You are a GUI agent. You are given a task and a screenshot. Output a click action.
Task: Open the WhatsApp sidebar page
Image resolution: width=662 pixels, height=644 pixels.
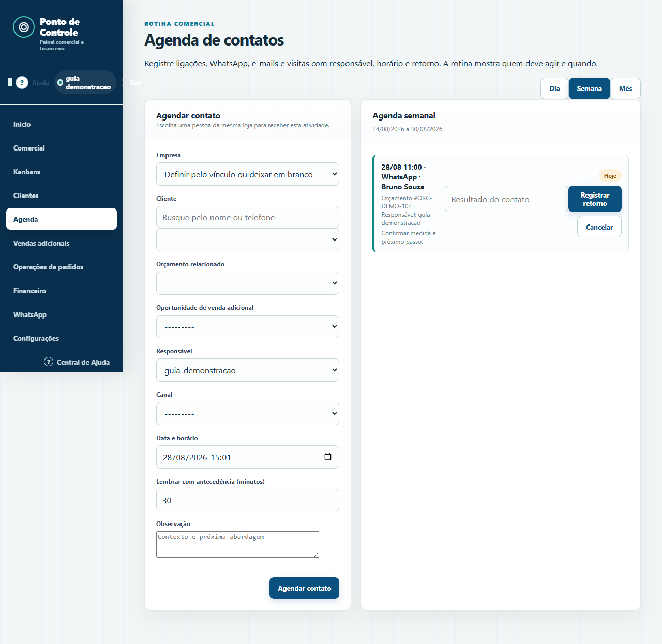pyautogui.click(x=62, y=314)
